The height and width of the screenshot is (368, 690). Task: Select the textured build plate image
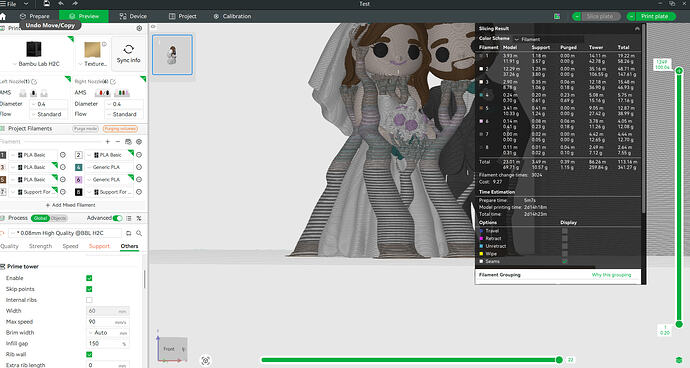tap(92, 50)
